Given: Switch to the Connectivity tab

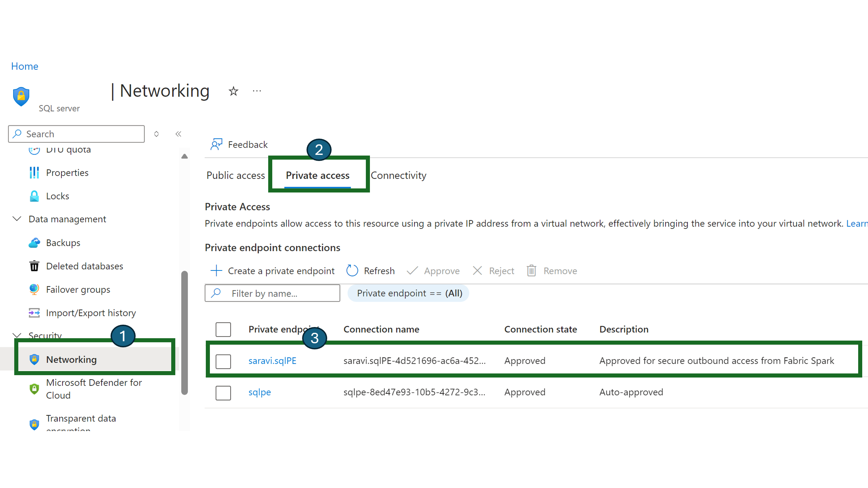Looking at the screenshot, I should tap(398, 175).
